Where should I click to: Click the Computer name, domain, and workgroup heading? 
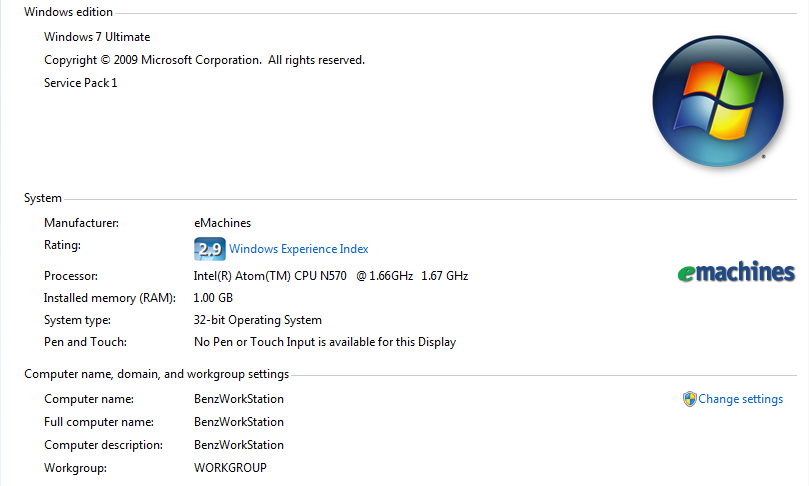pyautogui.click(x=156, y=374)
